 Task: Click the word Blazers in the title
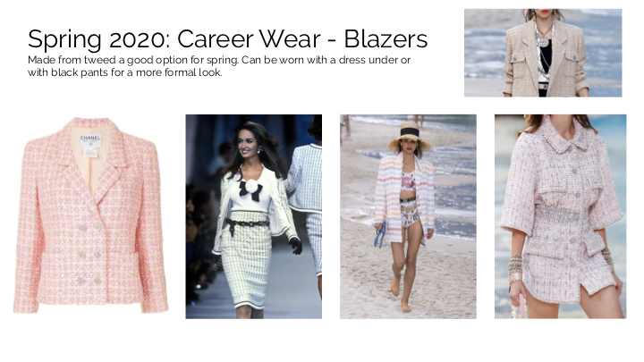[386, 39]
